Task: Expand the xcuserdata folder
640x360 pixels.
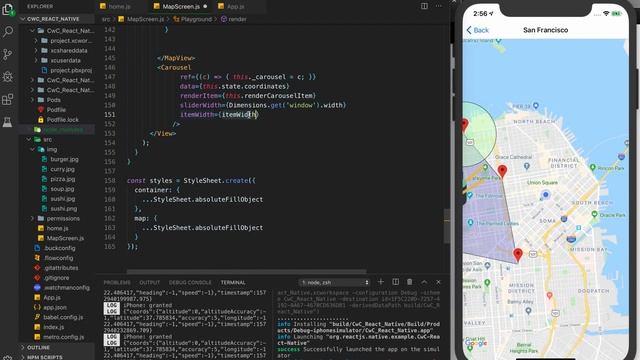Action: click(x=65, y=60)
